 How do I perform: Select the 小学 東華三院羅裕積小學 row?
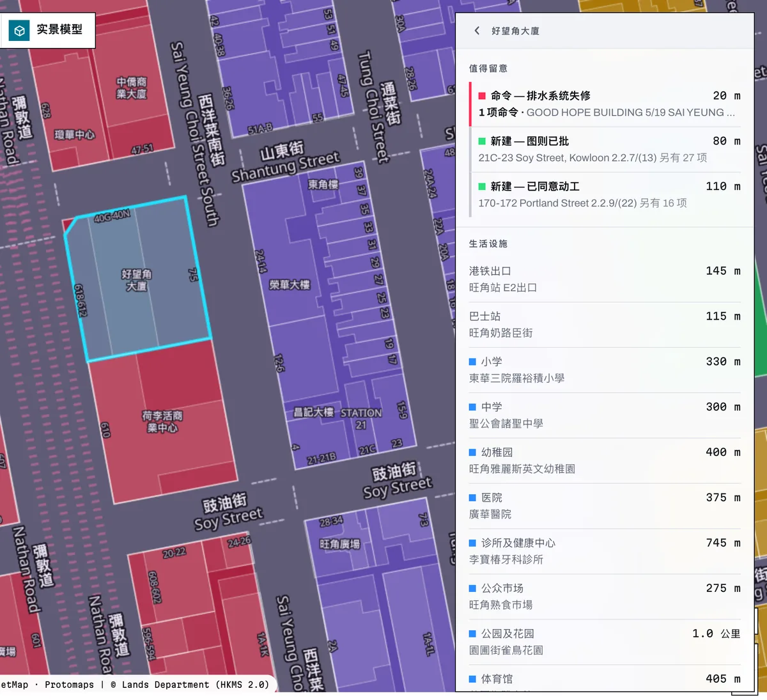(605, 370)
